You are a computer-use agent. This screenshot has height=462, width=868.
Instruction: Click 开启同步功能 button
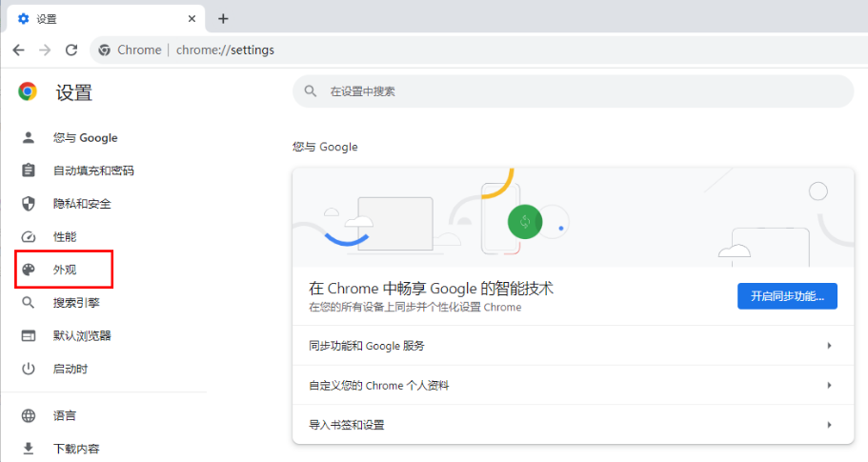pos(787,296)
